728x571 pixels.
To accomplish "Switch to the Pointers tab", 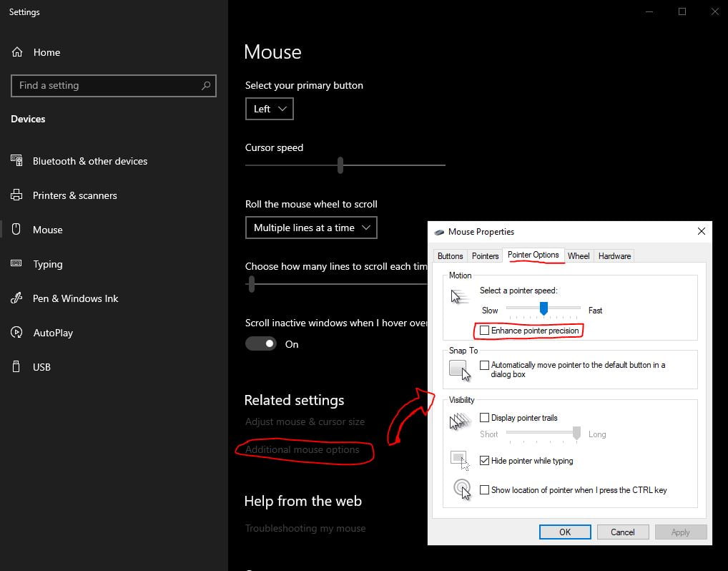I will click(x=485, y=256).
